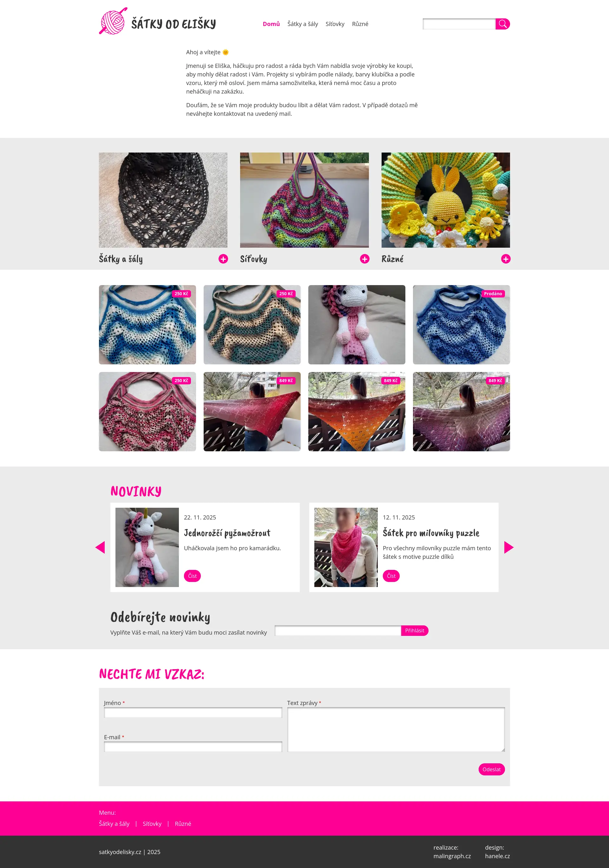Go to Šátky a šály in top navigation
Viewport: 609px width, 868px height.
[x=302, y=24]
